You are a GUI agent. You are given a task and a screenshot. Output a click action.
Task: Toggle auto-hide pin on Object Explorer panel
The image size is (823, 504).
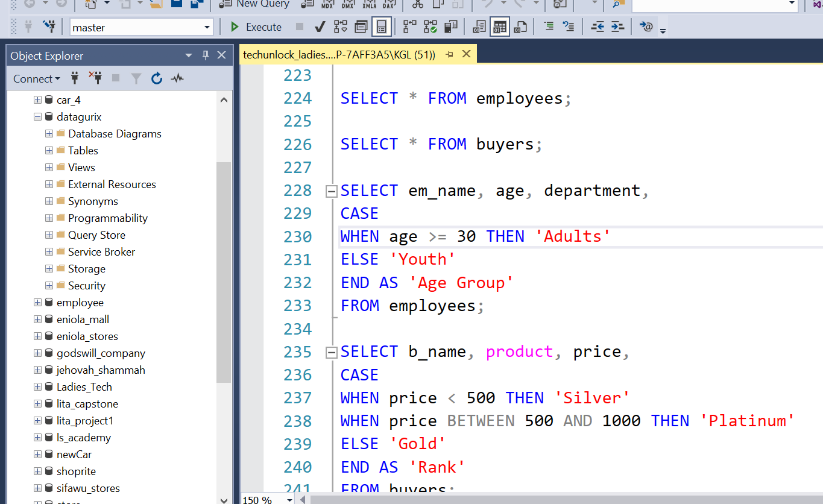(x=206, y=55)
